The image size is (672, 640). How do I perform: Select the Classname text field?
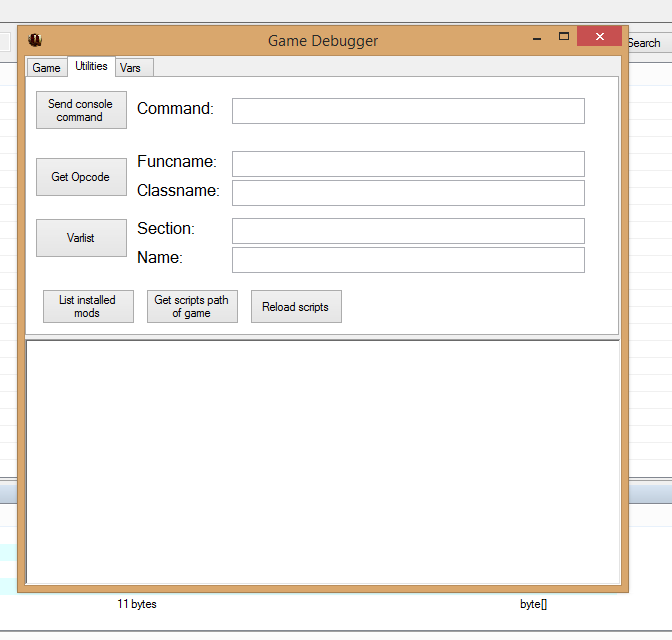(x=408, y=192)
